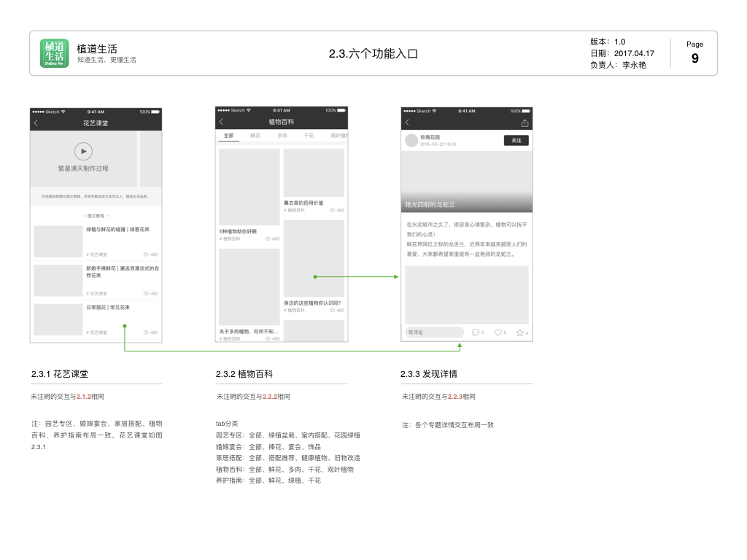This screenshot has width=747, height=560.
Task: Tap #花艺课堂 tag under 新娘手捧鲜花 article
Action: click(x=97, y=293)
